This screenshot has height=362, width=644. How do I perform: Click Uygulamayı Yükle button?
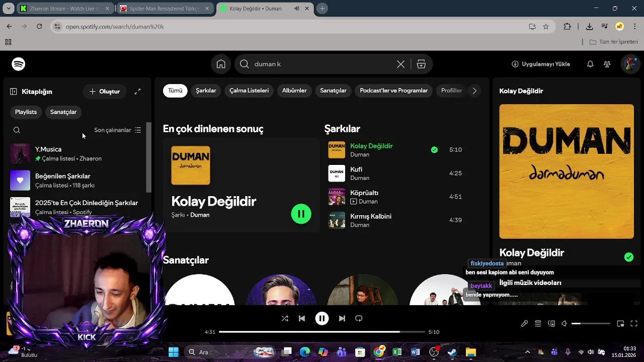point(541,64)
